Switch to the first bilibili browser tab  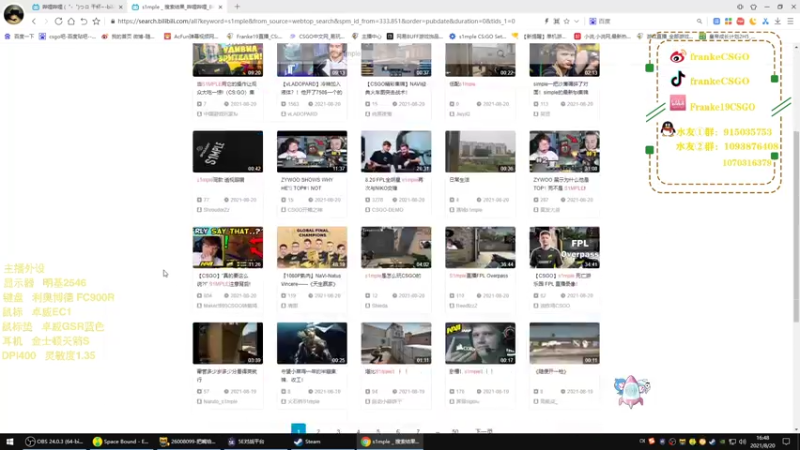(x=77, y=7)
